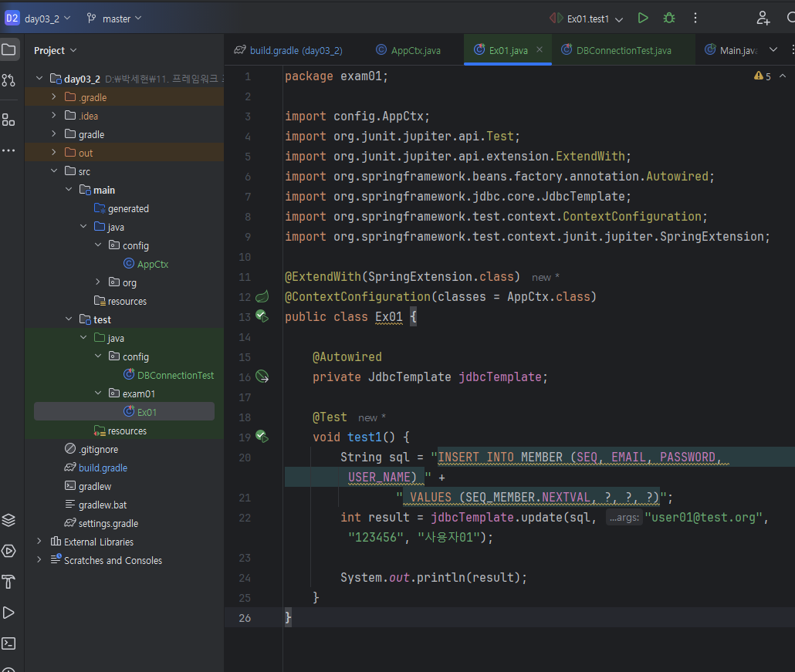Collapse the src folder in project tree

point(54,171)
